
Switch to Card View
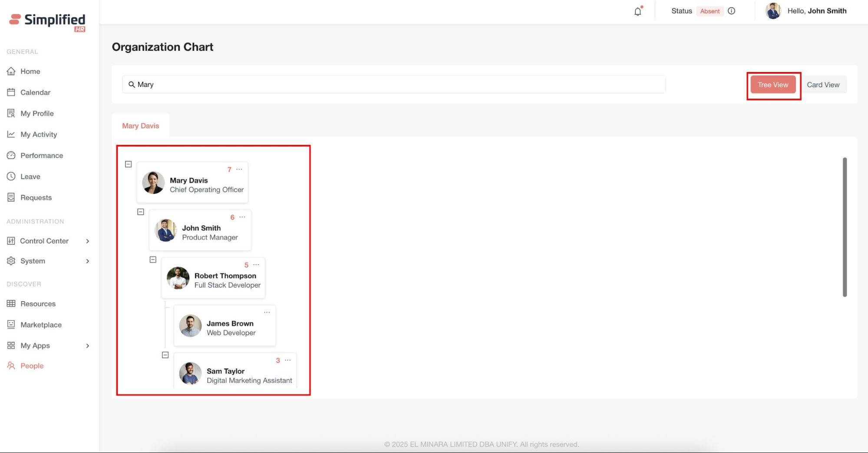[823, 85]
